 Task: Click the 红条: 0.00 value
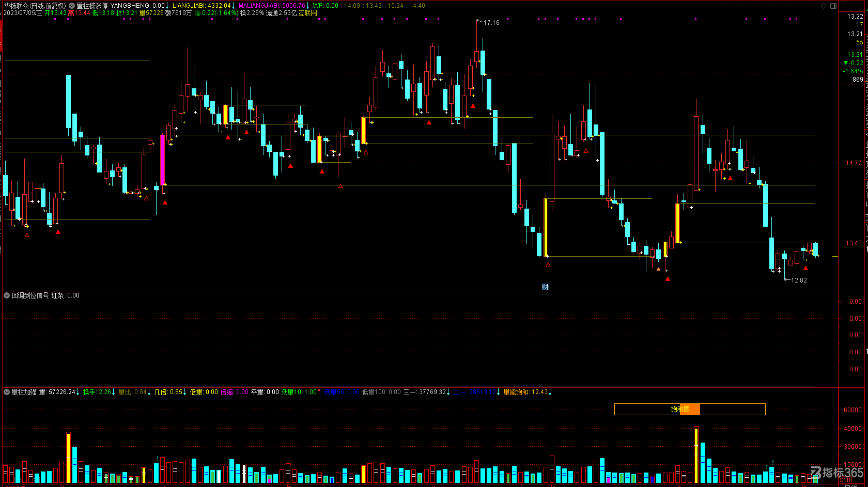pyautogui.click(x=66, y=295)
